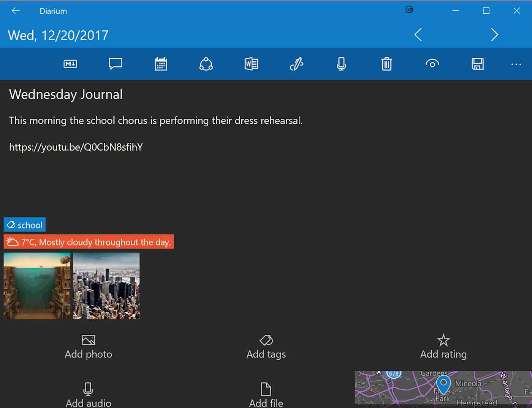Viewport: 532px width, 408px height.
Task: Click Add photo button
Action: point(89,347)
